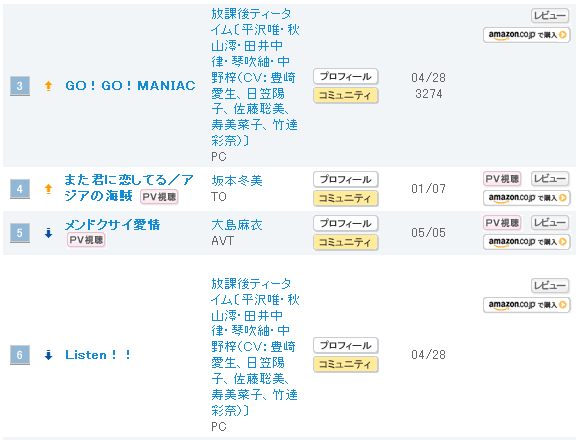Click コミュニティ button in rank 3 row
This screenshot has height=440, width=576.
(x=346, y=95)
